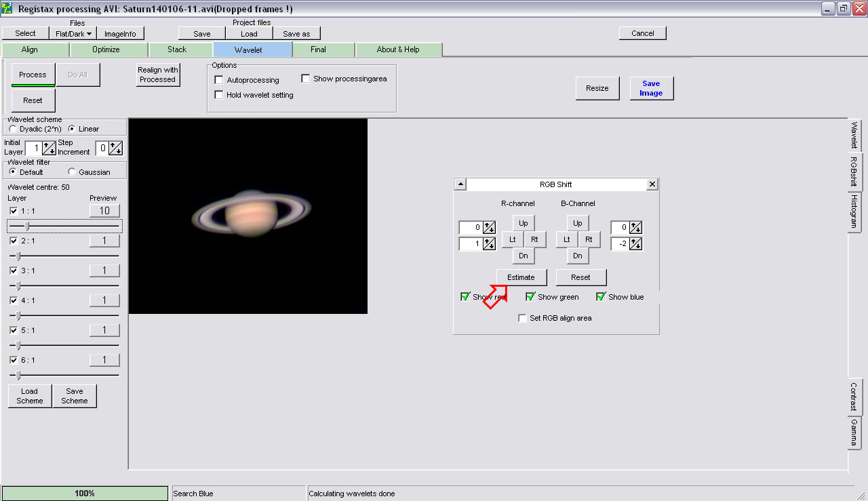Image resolution: width=868 pixels, height=501 pixels.
Task: Click the project Load button
Action: click(250, 33)
